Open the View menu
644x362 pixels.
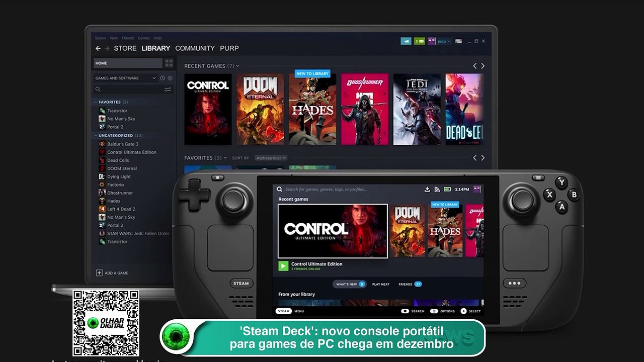114,38
